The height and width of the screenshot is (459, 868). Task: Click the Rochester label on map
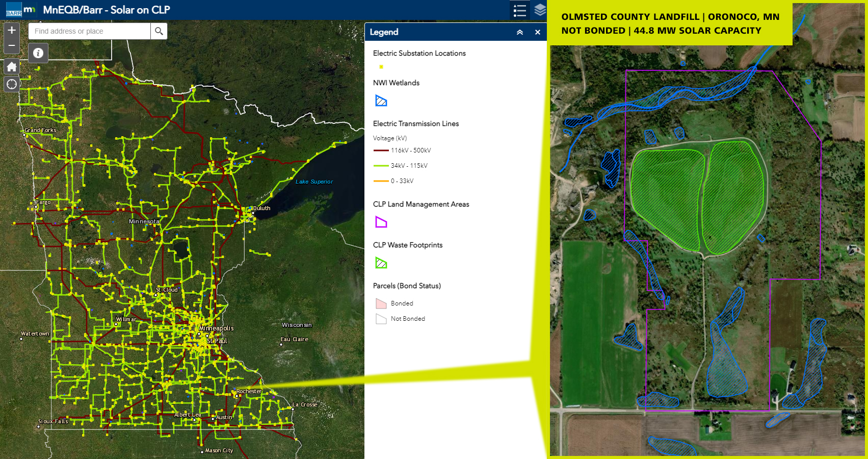249,392
